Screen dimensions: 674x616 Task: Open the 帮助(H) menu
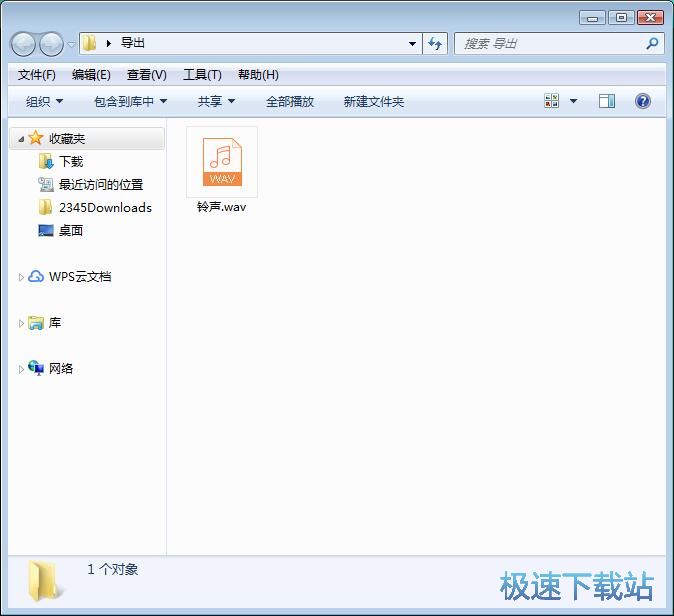tap(258, 75)
